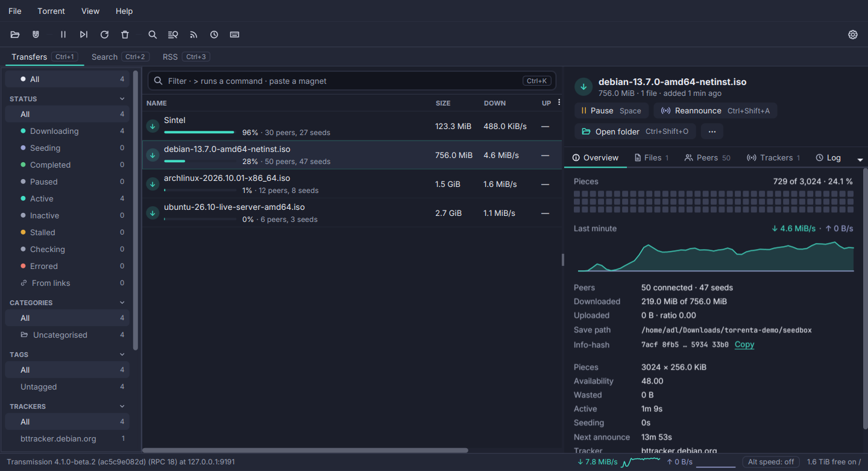Click the clock icon in the top toolbar

pyautogui.click(x=214, y=35)
